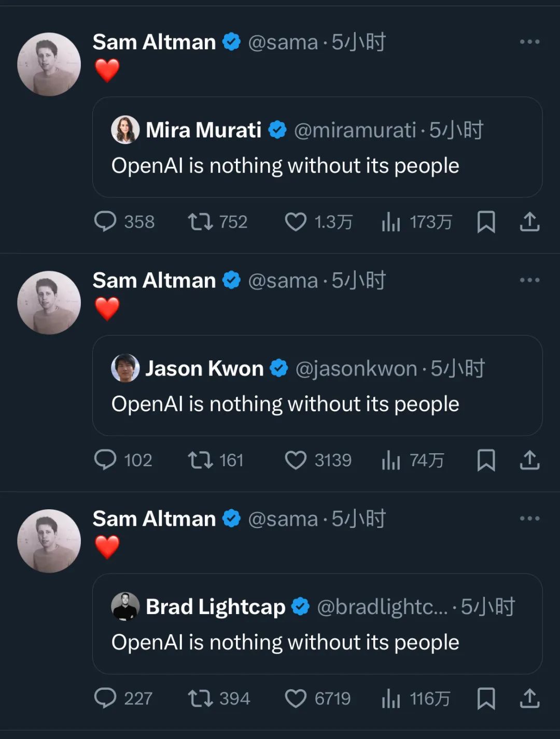Reply to Sam's Mira Murati quote tweet
The height and width of the screenshot is (739, 560).
105,222
